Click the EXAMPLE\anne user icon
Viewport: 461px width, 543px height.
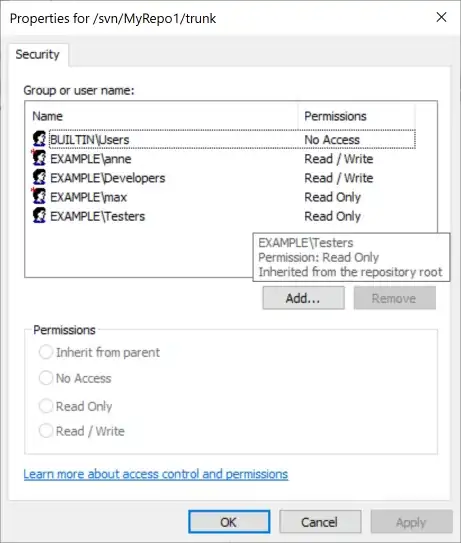tap(39, 158)
